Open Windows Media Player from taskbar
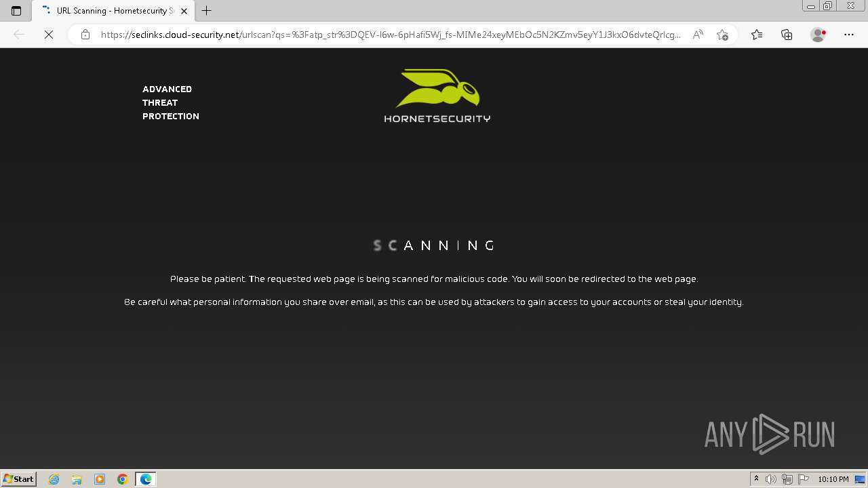 [x=100, y=479]
